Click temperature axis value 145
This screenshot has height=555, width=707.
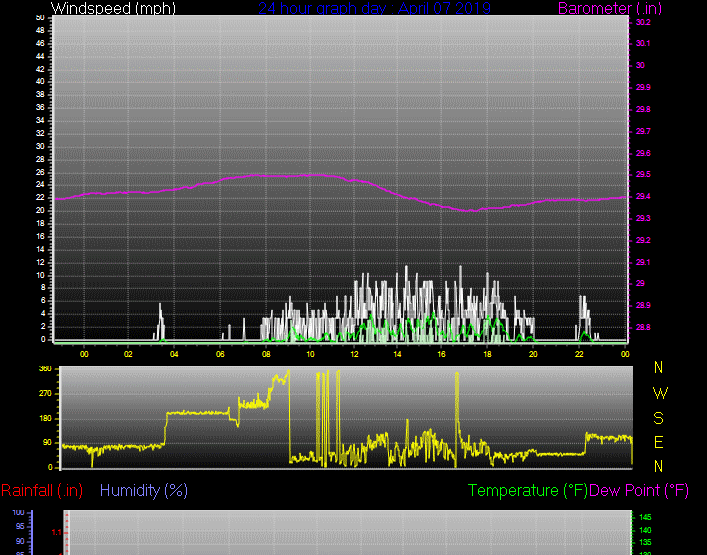tap(645, 518)
